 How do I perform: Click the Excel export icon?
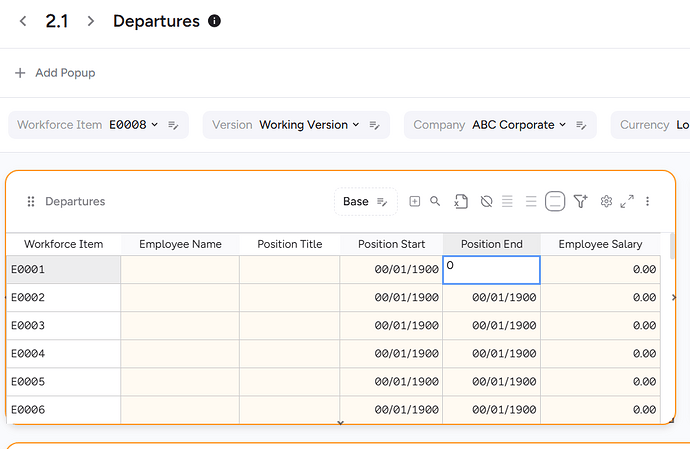[461, 202]
